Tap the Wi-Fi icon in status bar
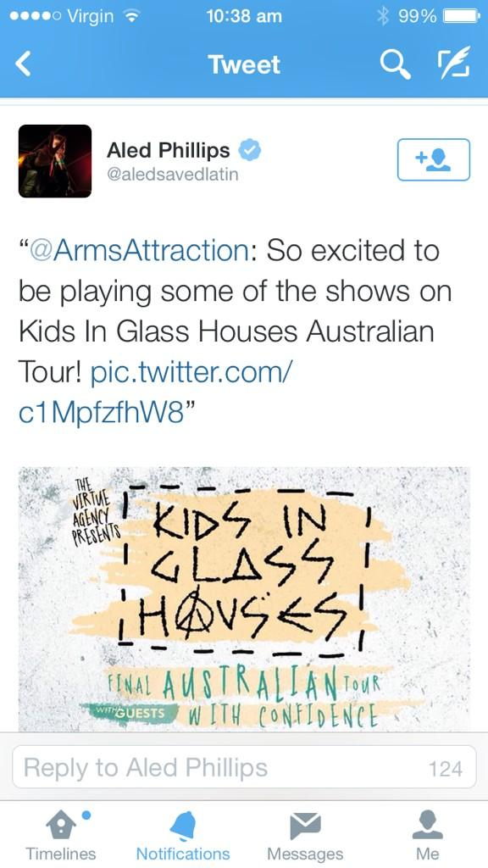 tap(131, 17)
